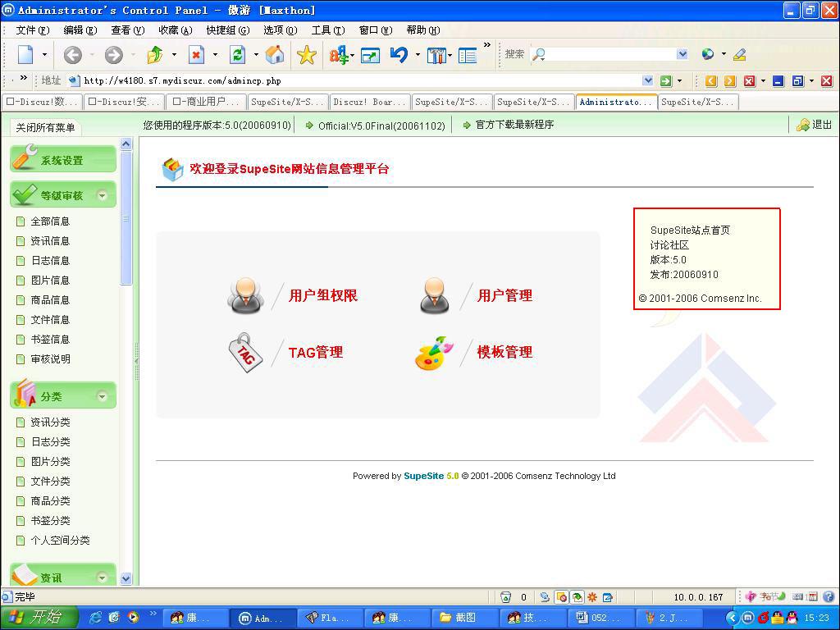Click the key icon next to 退出
The height and width of the screenshot is (630, 840).
(x=802, y=126)
